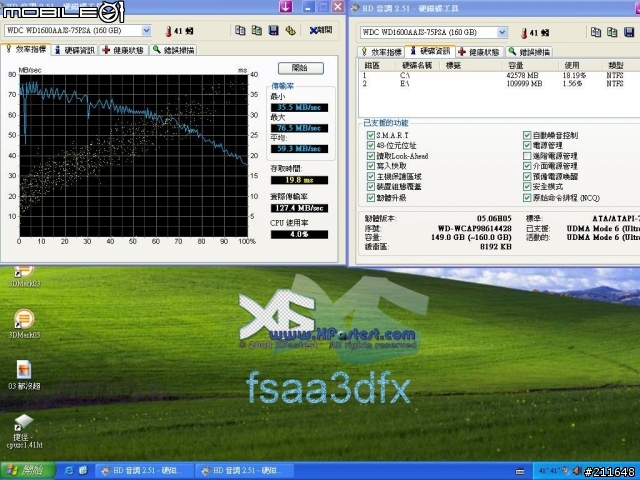Enable the unchecked 進階電源管理 checkbox

(x=527, y=156)
